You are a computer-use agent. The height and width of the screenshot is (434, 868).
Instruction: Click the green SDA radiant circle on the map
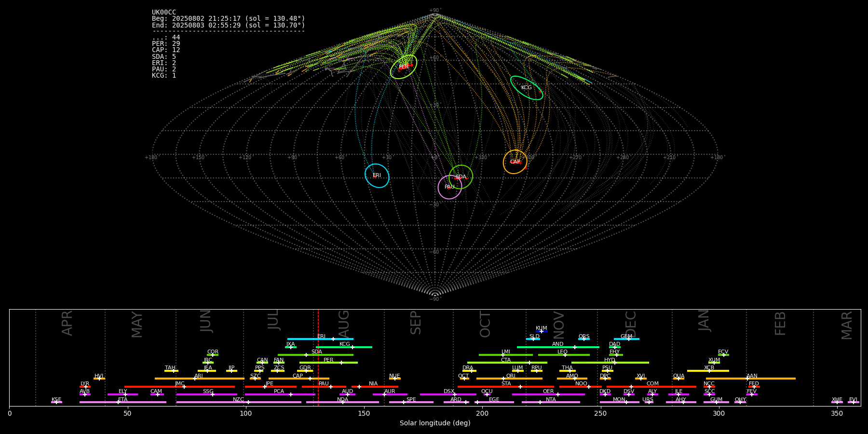tap(461, 177)
